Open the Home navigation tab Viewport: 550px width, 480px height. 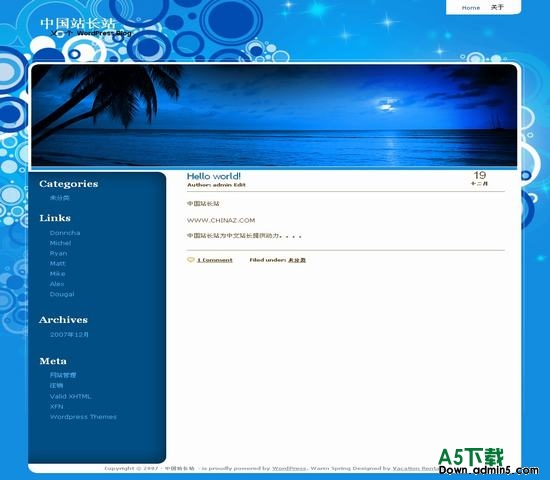471,8
